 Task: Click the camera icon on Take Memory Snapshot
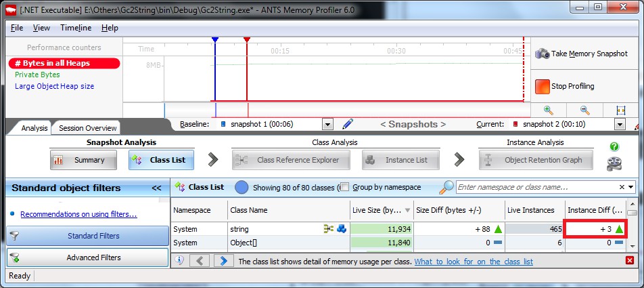pos(542,54)
